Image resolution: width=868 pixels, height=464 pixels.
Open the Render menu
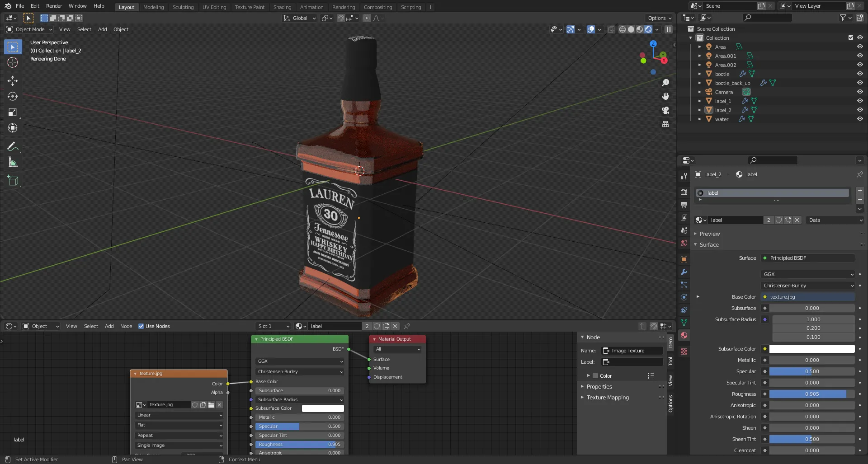pos(54,6)
